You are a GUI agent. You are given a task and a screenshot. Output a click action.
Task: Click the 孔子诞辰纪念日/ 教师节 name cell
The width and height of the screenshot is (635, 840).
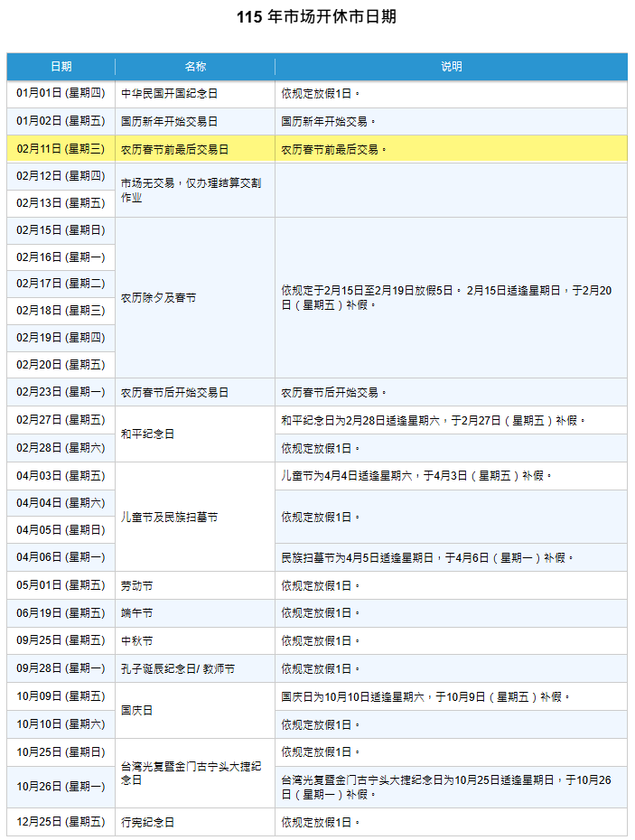pos(178,668)
